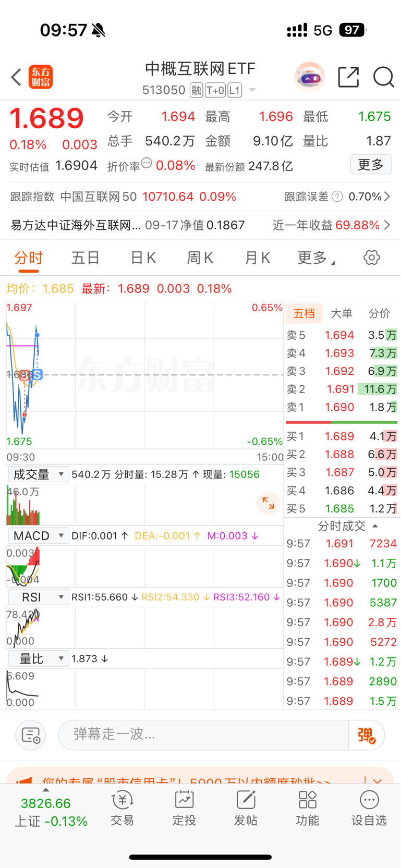Open search with the magnifier icon
This screenshot has height=868, width=401.
(x=383, y=77)
